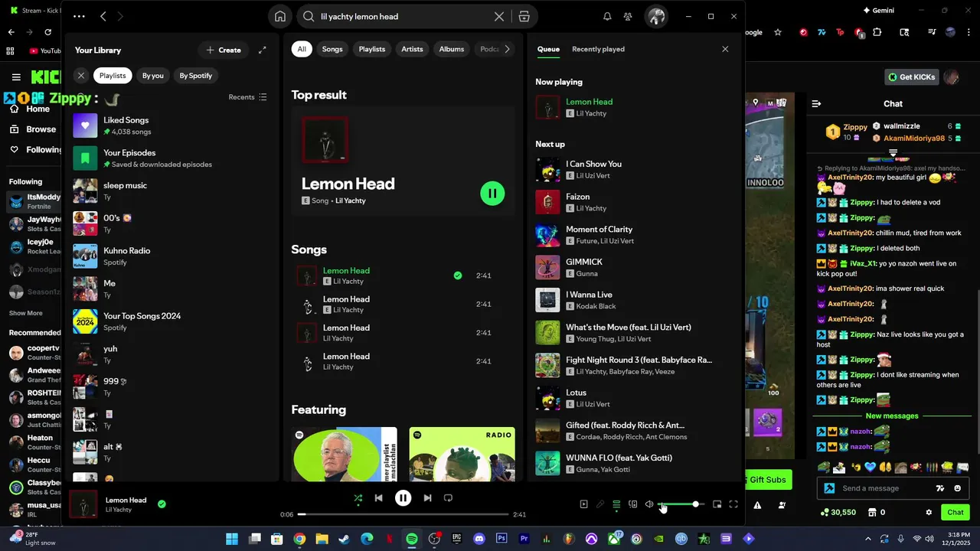The image size is (980, 551).
Task: Expand Your Library to full view
Action: point(263,50)
